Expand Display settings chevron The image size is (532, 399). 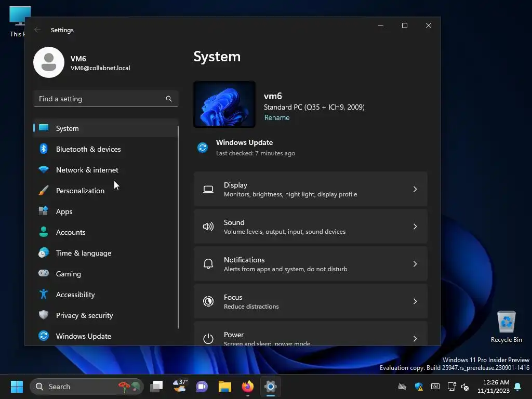point(415,189)
